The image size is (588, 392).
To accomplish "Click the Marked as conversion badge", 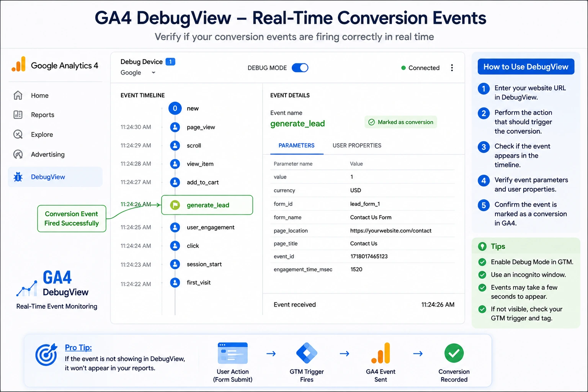I will coord(401,122).
